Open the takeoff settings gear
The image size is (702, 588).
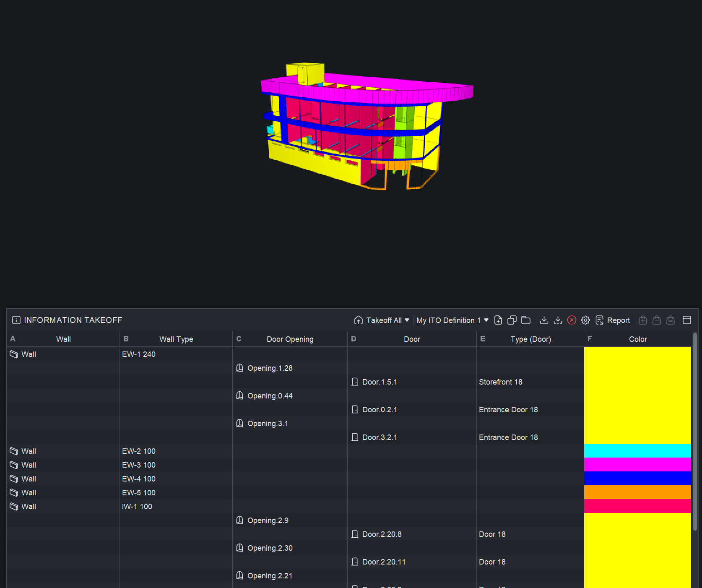point(585,320)
